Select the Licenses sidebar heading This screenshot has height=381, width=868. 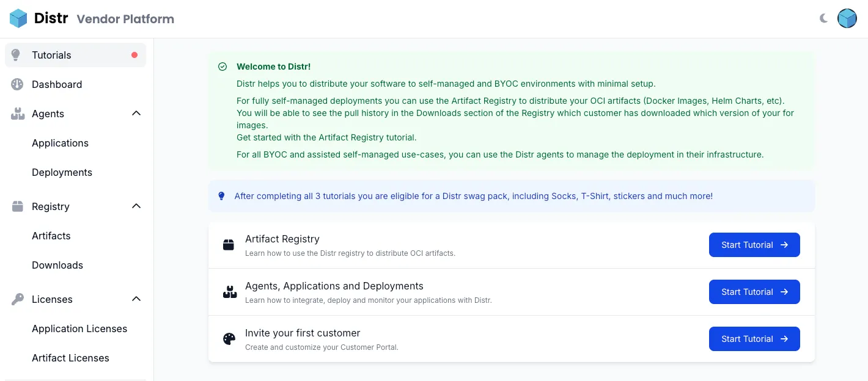click(x=52, y=299)
